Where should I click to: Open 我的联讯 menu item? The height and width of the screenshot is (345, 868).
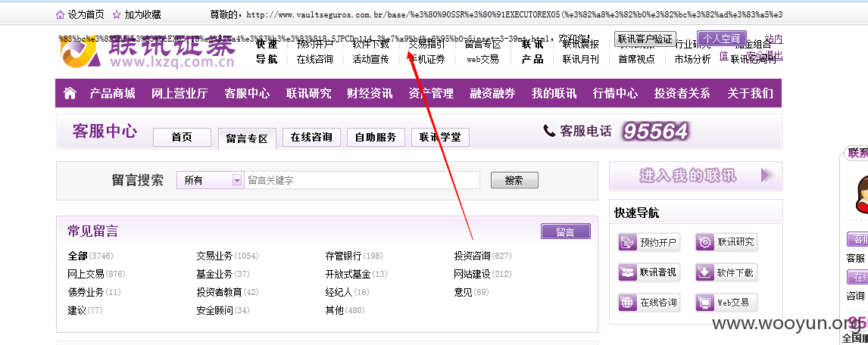(x=554, y=94)
